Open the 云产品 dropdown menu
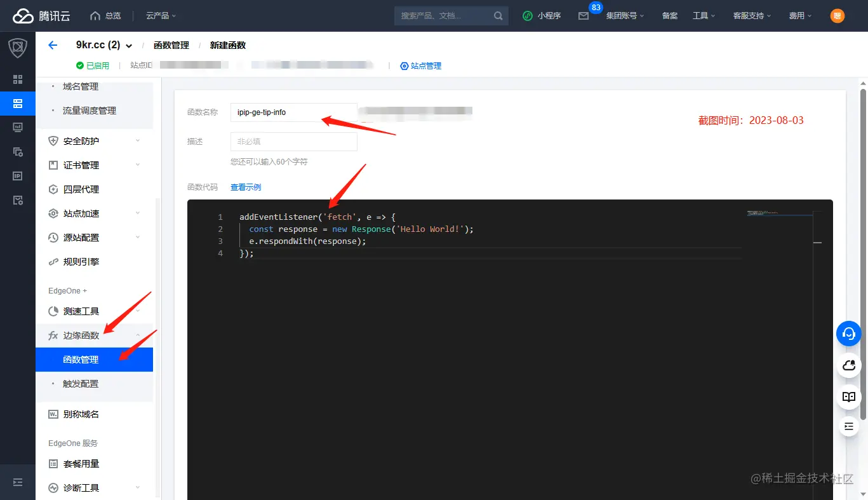868x500 pixels. coord(161,16)
